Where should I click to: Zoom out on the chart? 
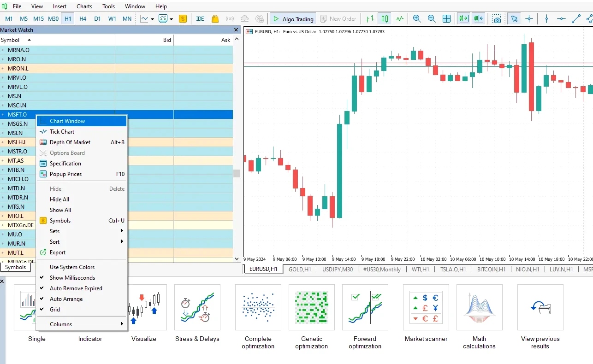pyautogui.click(x=432, y=19)
